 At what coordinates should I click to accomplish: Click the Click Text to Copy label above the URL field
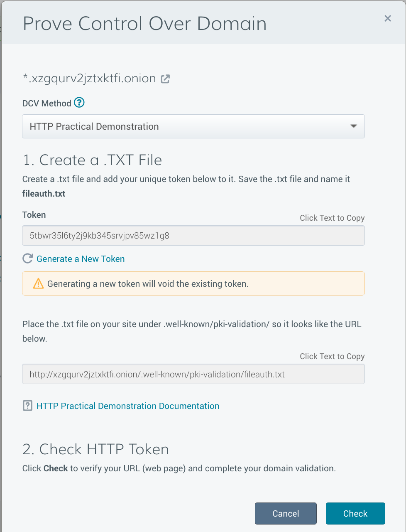point(332,356)
